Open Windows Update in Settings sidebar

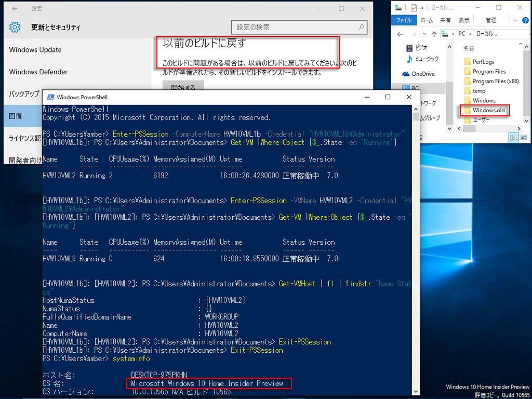(x=35, y=50)
